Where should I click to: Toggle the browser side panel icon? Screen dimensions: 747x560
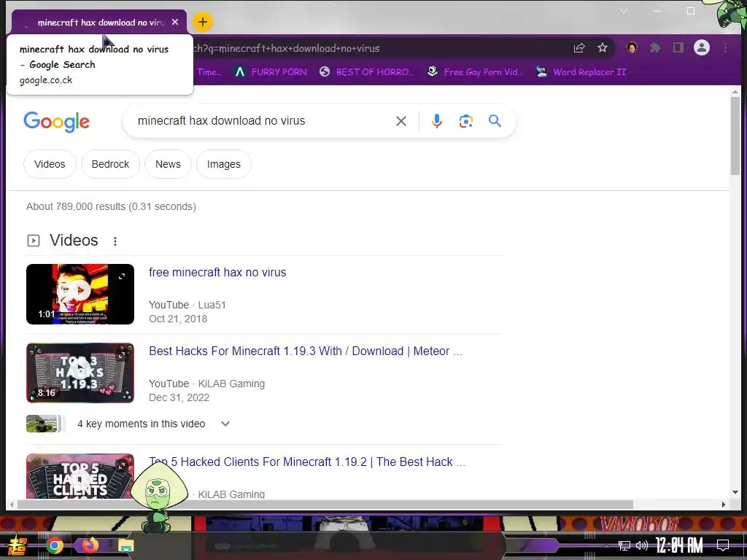pos(678,47)
